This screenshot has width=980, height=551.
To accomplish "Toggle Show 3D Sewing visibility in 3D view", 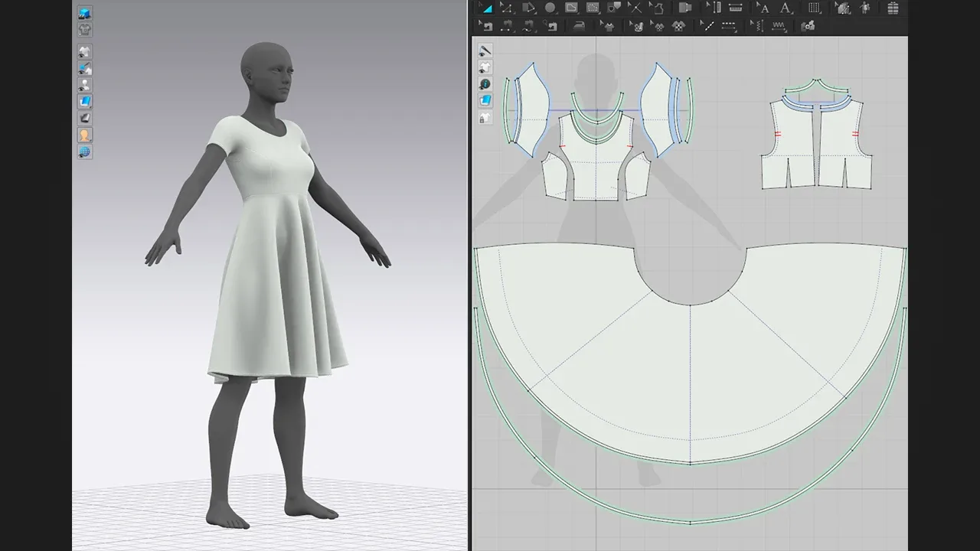I will point(85,69).
